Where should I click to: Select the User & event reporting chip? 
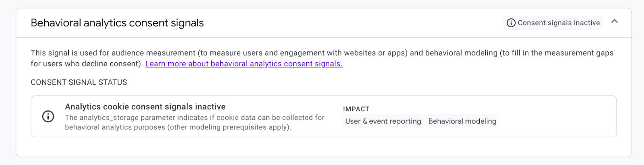[x=383, y=121]
